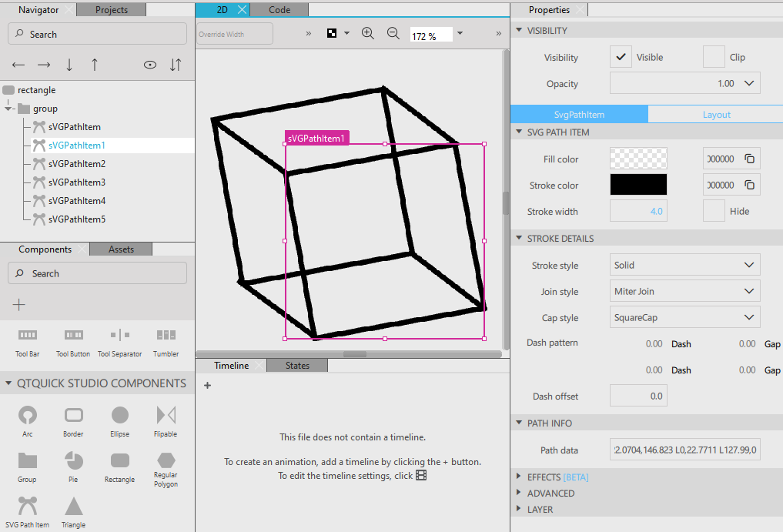This screenshot has width=783, height=532.
Task: Open the States tab
Action: [x=297, y=366]
